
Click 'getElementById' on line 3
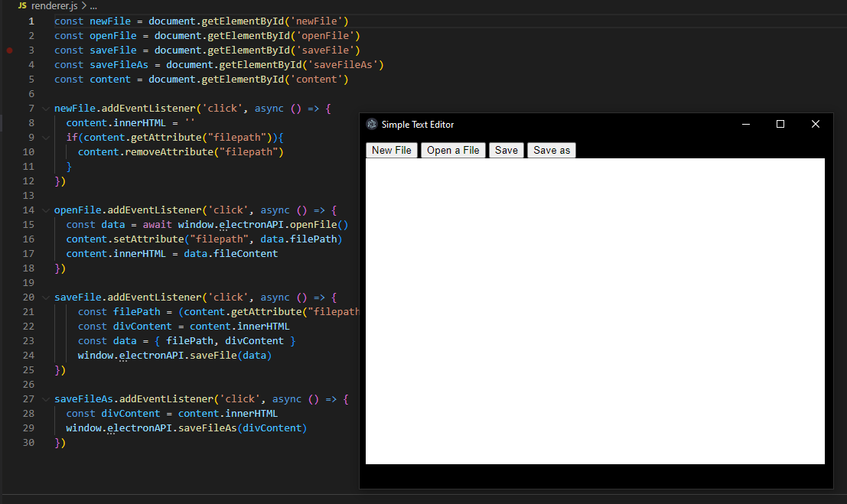(x=249, y=50)
